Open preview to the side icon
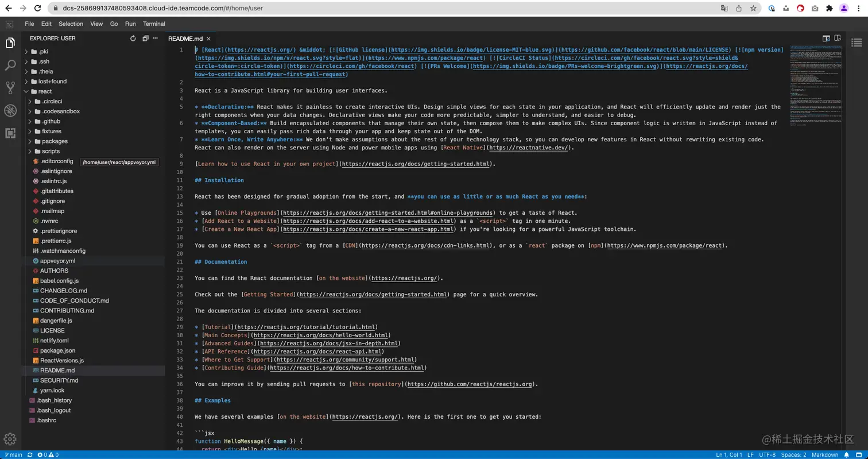This screenshot has height=459, width=868. pos(838,38)
